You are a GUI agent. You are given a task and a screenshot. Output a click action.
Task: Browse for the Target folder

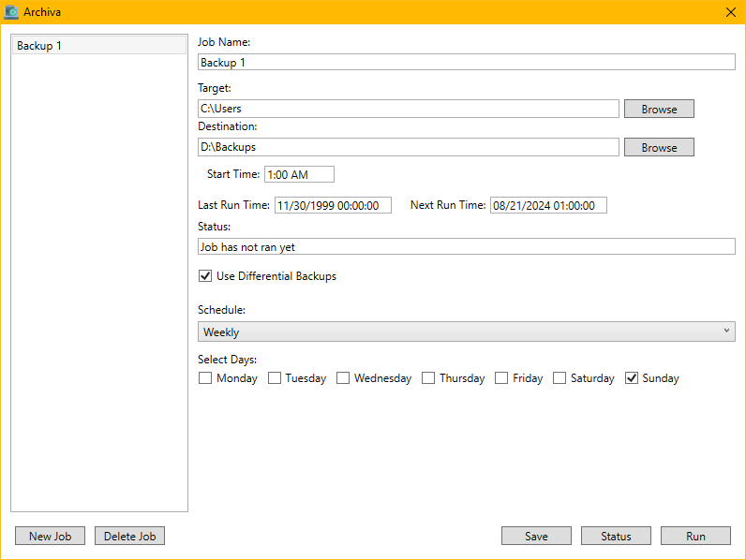click(x=659, y=109)
